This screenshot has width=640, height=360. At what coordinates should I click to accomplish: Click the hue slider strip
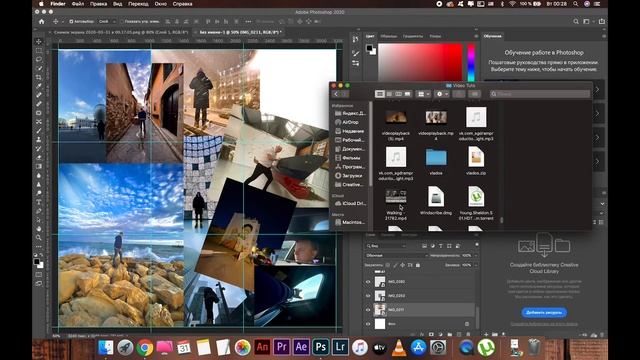click(x=471, y=62)
